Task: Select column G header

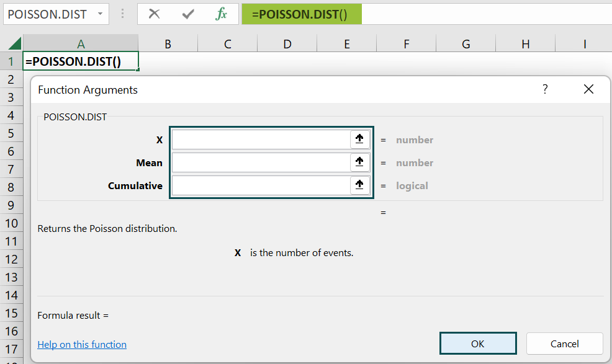Action: click(466, 43)
